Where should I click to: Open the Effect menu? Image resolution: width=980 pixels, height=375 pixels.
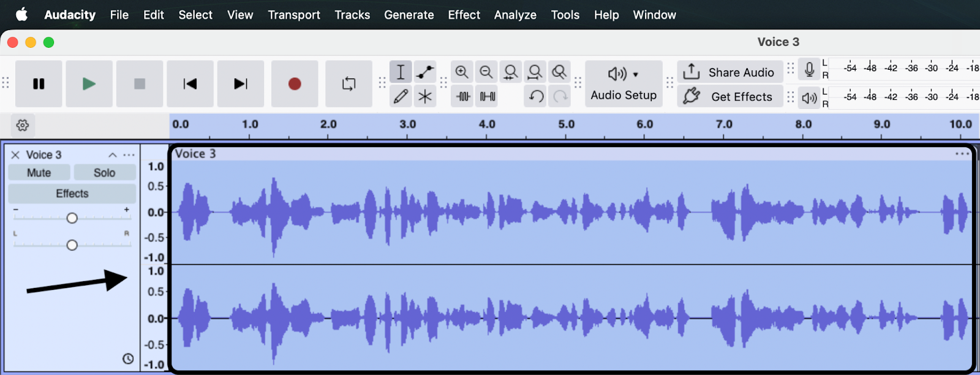pos(464,15)
